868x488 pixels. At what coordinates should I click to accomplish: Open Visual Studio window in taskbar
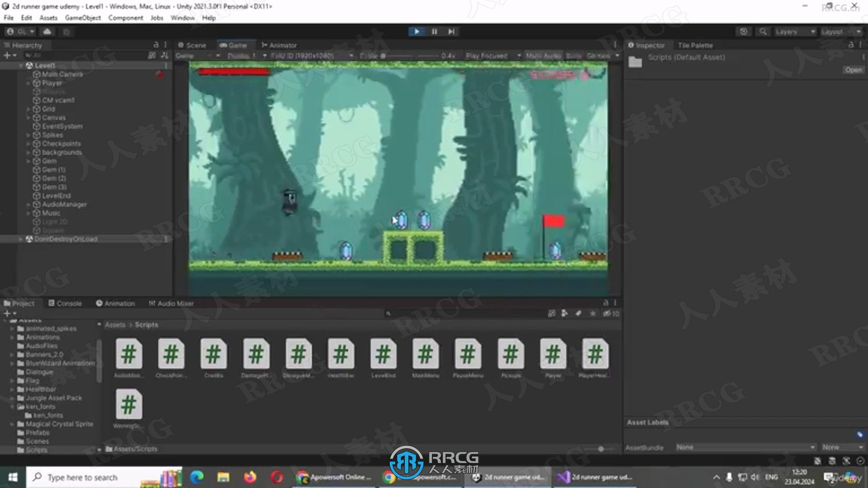click(x=596, y=477)
